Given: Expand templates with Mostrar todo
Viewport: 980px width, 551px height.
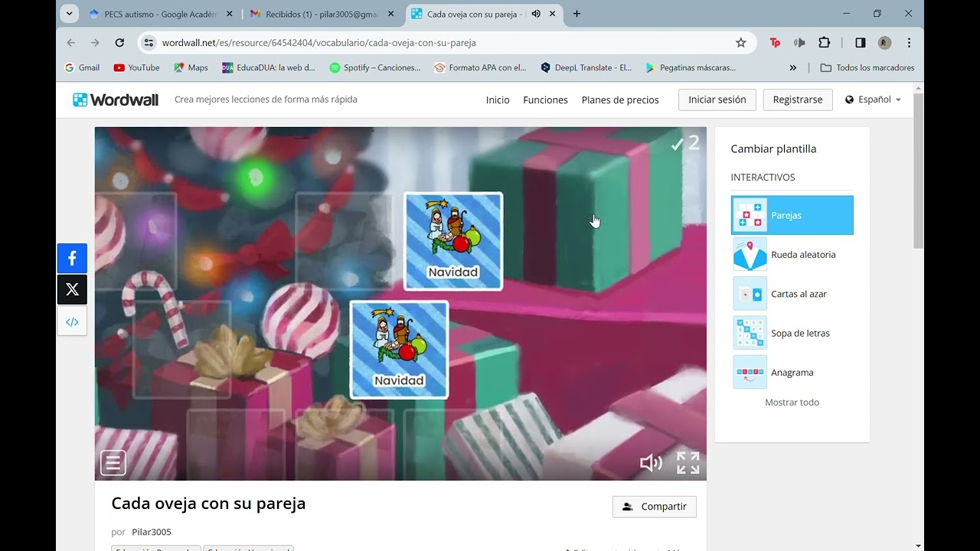Looking at the screenshot, I should [792, 403].
